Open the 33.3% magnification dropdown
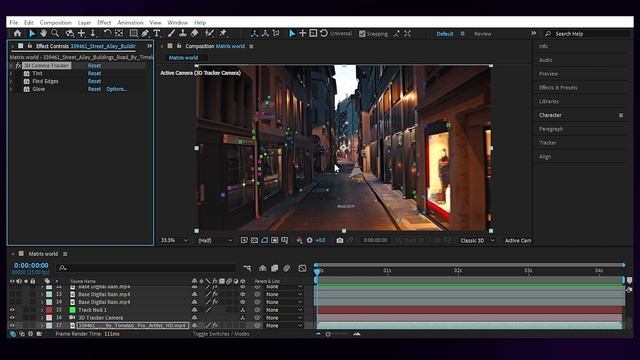 (x=174, y=240)
